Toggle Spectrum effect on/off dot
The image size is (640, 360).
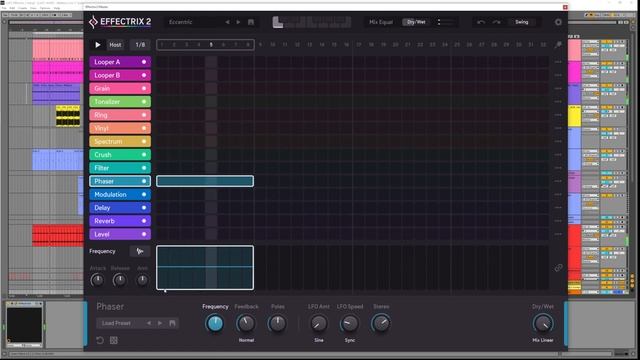point(144,141)
